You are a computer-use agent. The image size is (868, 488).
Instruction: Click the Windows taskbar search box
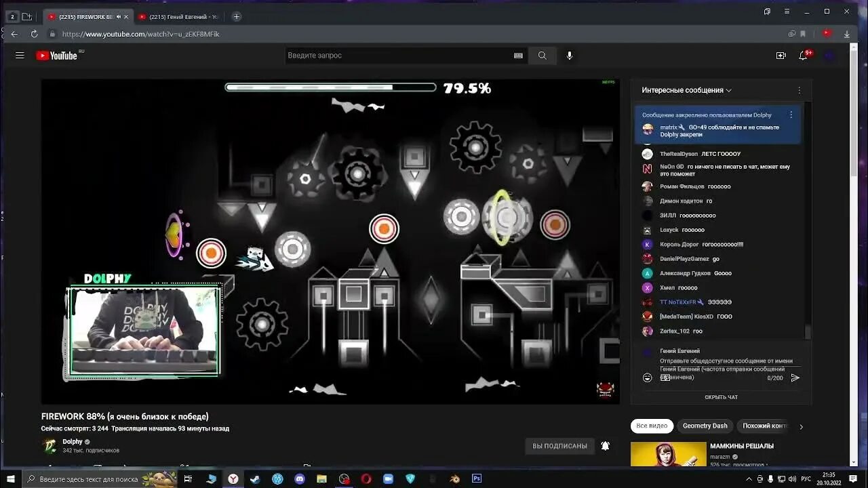click(99, 479)
